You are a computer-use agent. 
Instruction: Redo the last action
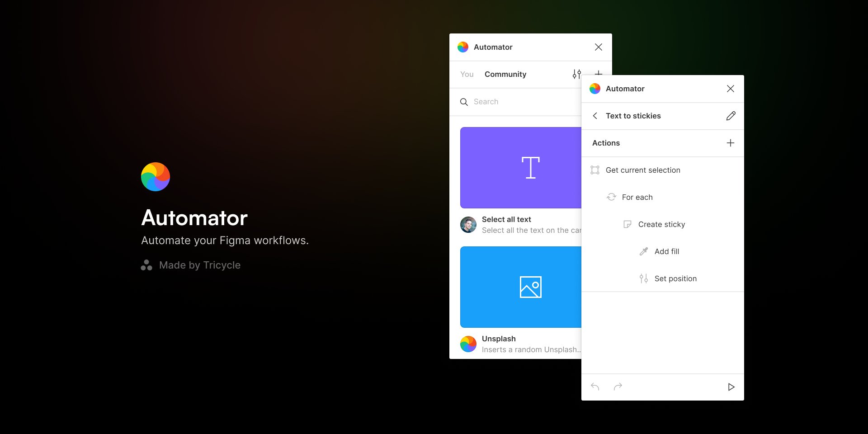(618, 387)
